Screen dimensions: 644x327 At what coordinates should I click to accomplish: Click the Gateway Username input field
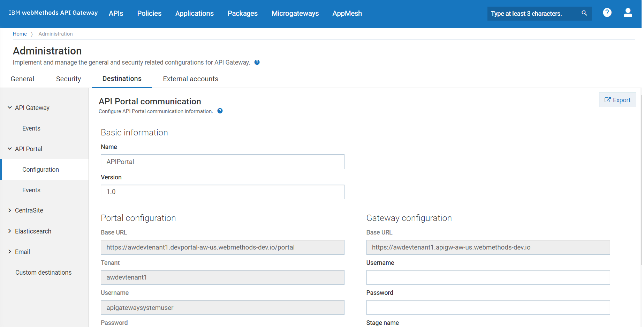point(488,277)
